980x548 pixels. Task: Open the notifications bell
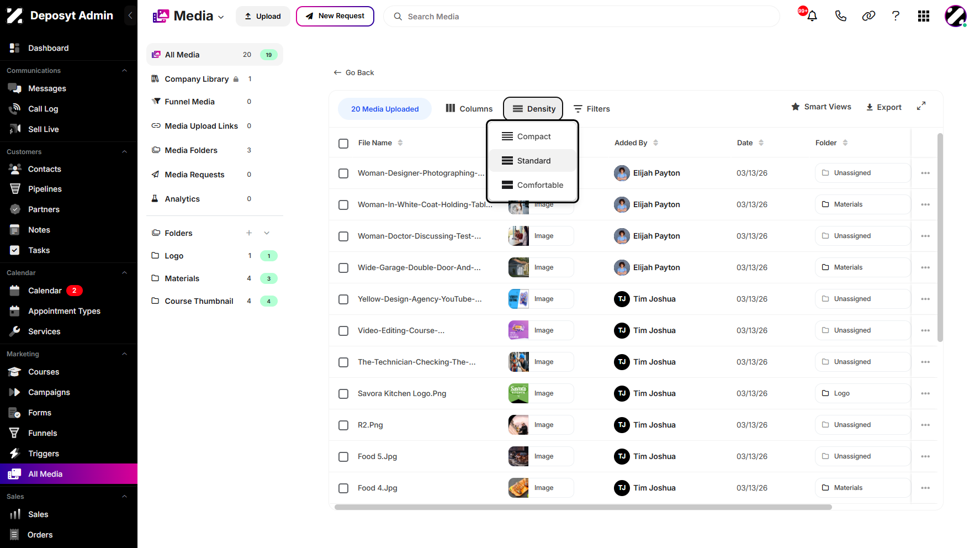coord(812,16)
